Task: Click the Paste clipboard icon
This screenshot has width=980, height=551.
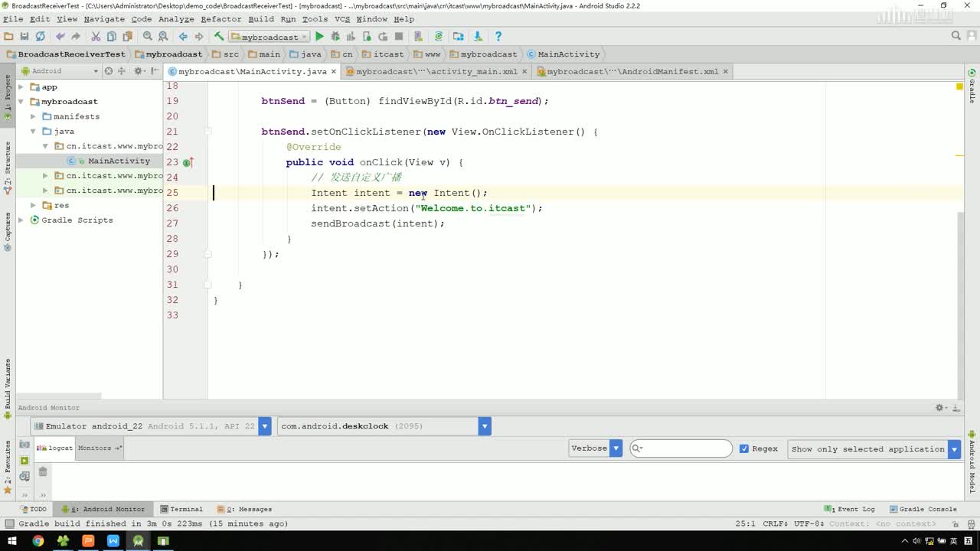Action: pos(127,36)
